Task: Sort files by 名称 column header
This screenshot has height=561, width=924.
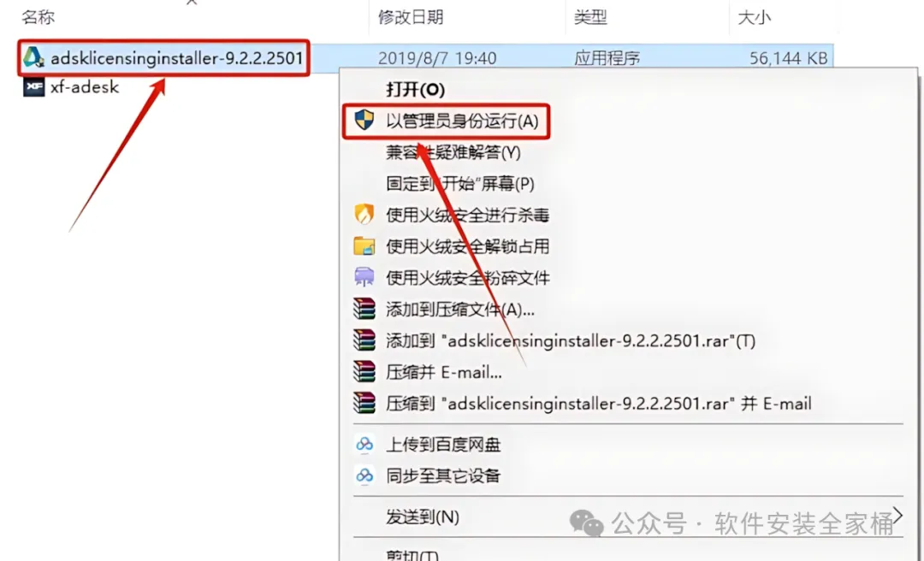Action: point(38,17)
